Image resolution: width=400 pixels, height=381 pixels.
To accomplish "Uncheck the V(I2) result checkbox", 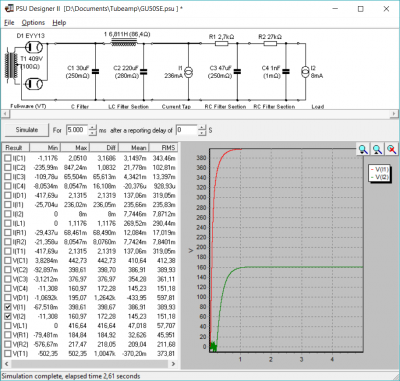I will tap(8, 316).
